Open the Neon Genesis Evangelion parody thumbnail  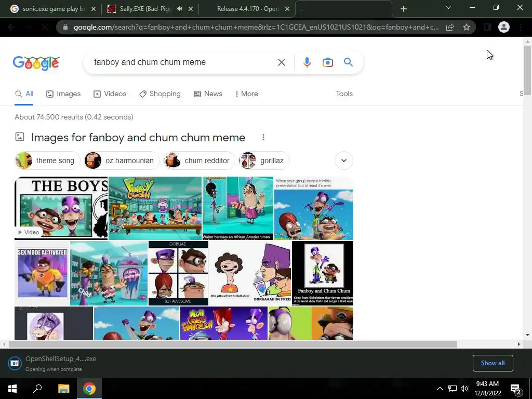[223, 323]
